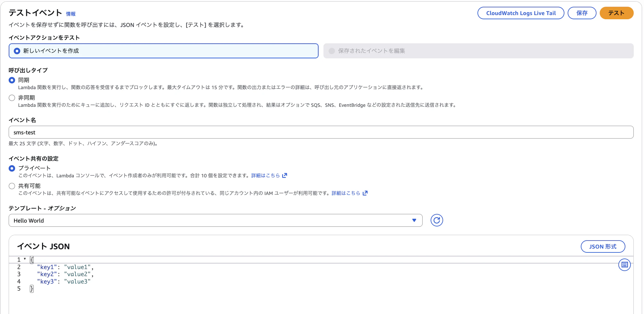The width and height of the screenshot is (644, 314).
Task: Select the disabled 保存されたイベントを編集 option
Action: coord(478,51)
